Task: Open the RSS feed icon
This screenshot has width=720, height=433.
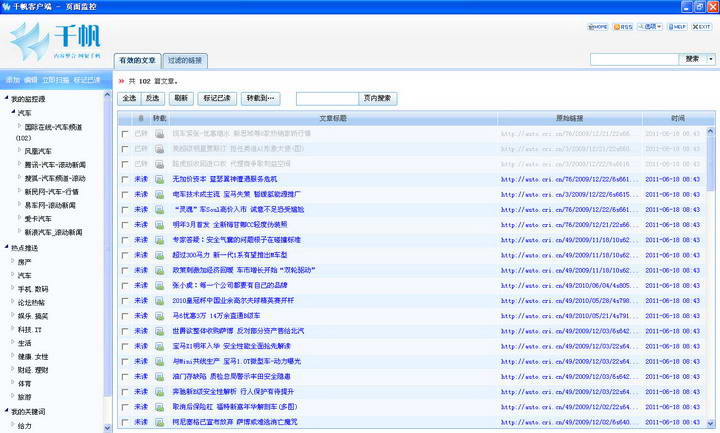Action: (x=623, y=27)
